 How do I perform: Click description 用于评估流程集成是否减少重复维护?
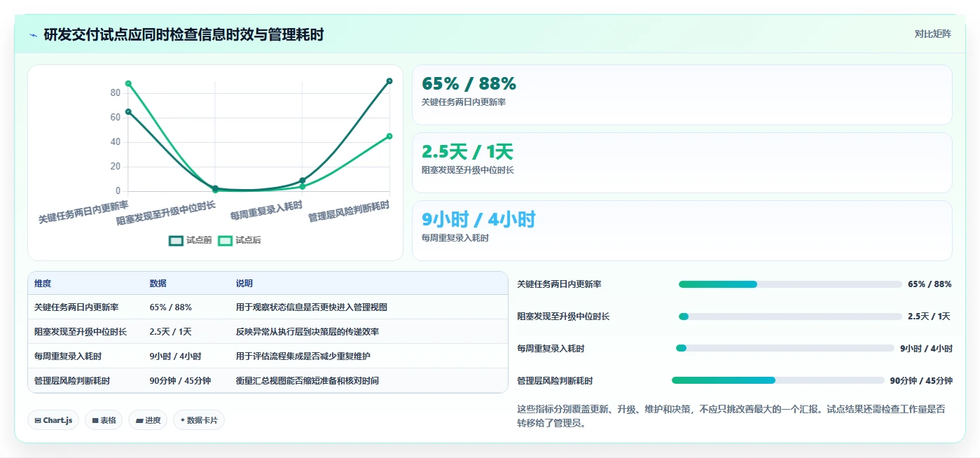tap(303, 356)
